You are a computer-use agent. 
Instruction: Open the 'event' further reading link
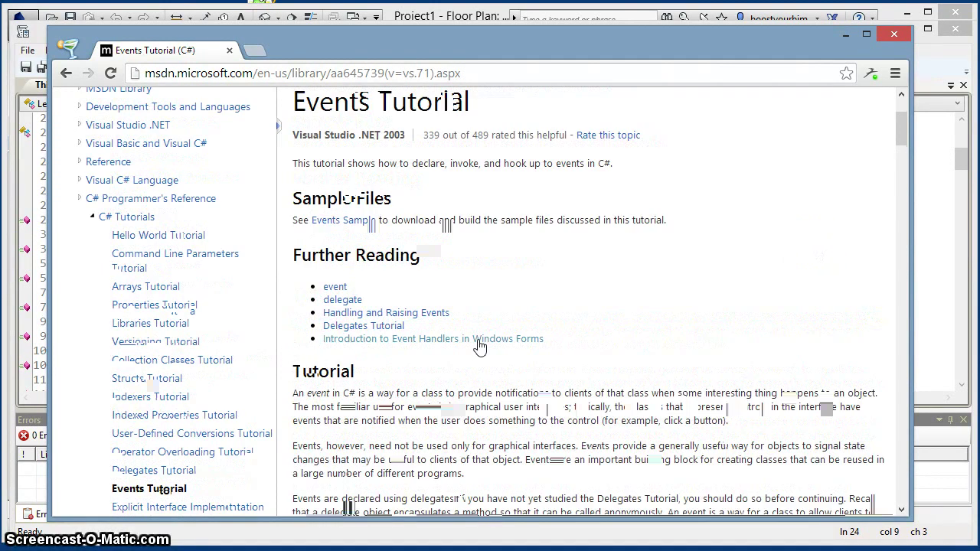(x=335, y=286)
